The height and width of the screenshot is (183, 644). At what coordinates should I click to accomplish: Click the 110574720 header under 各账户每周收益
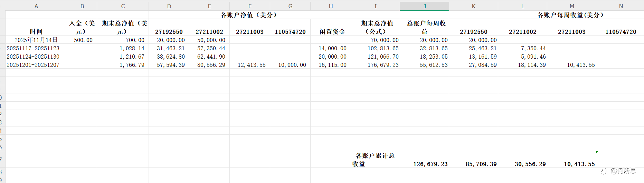pos(621,27)
